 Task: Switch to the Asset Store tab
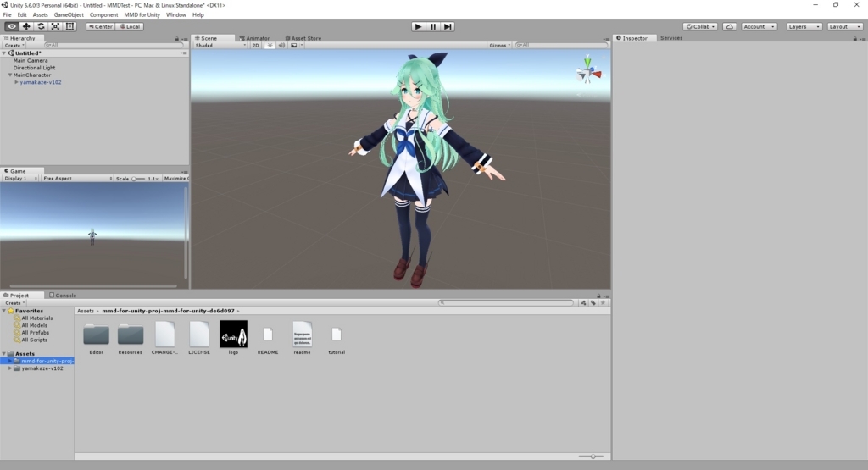coord(303,38)
